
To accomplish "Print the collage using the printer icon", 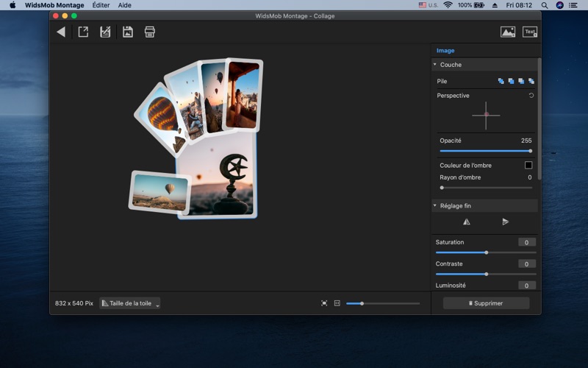I will (x=150, y=32).
